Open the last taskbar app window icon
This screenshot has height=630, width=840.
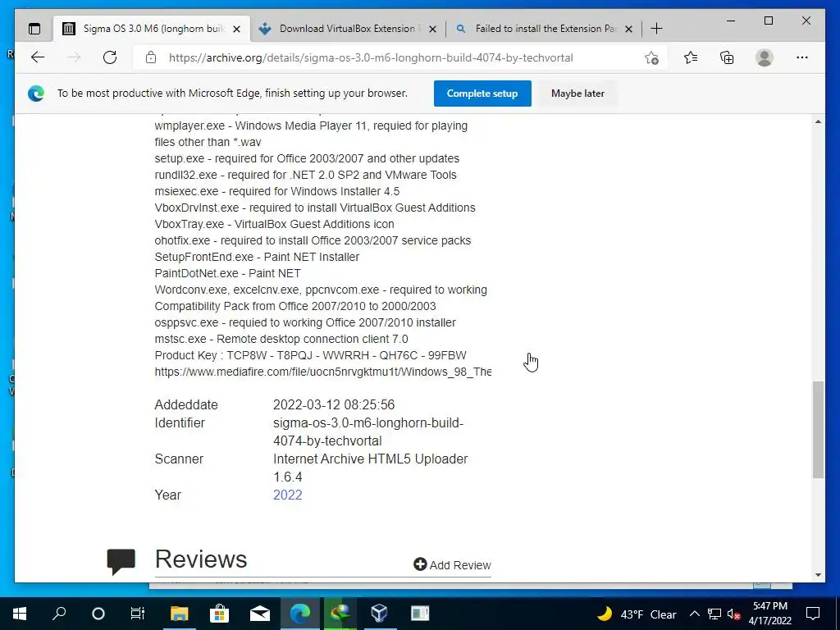pos(419,614)
